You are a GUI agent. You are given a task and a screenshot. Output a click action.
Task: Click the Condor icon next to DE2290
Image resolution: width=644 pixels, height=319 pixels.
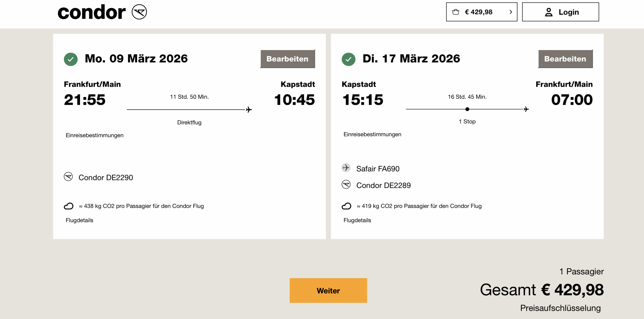click(68, 177)
